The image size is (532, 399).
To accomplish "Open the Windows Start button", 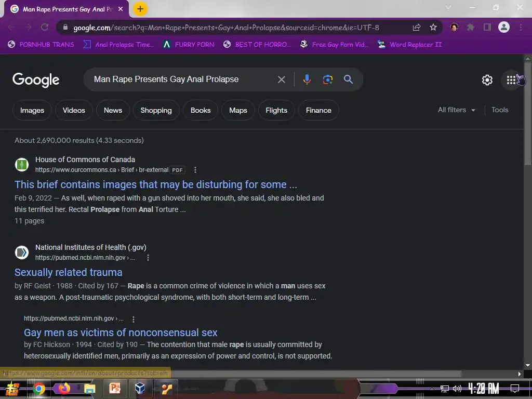I will point(12,389).
